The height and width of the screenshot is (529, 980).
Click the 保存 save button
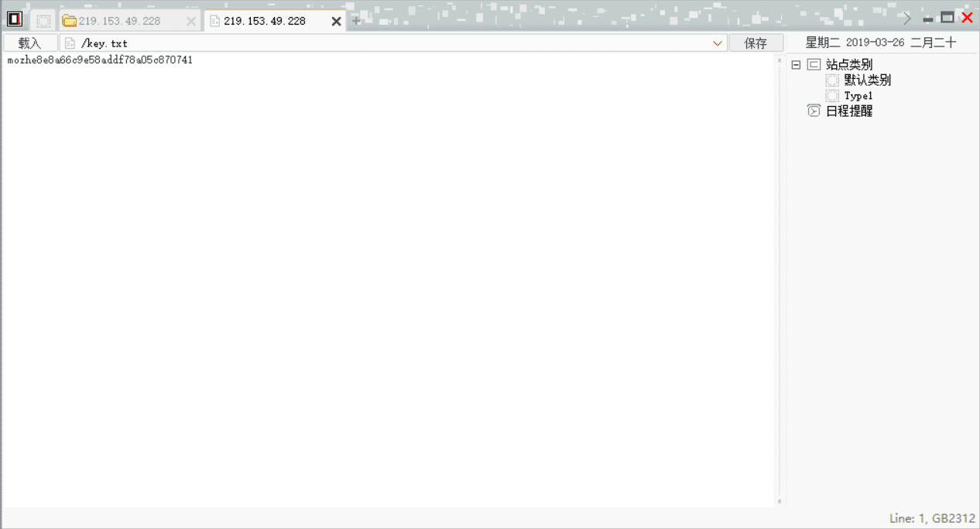pos(756,43)
